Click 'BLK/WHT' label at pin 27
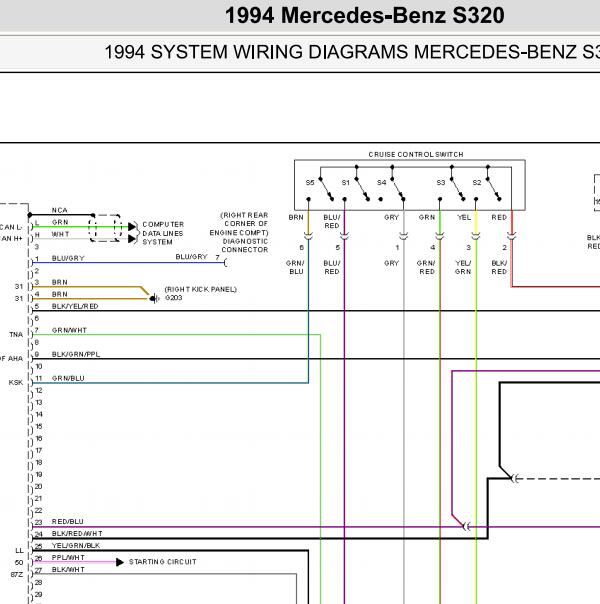 pyautogui.click(x=68, y=569)
